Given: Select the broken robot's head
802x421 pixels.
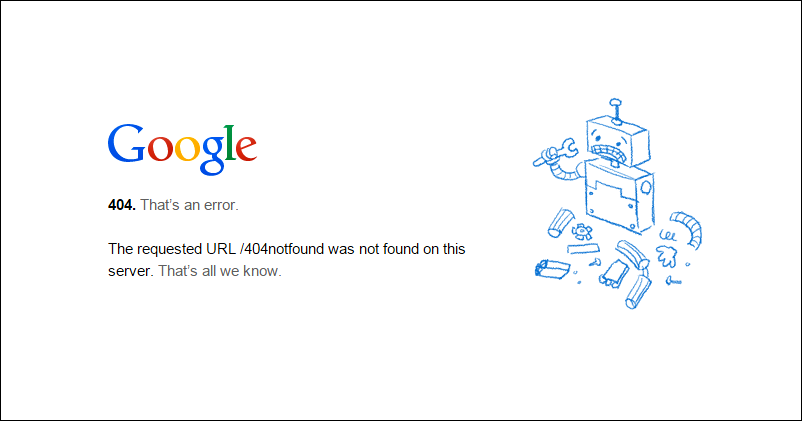Looking at the screenshot, I should 617,140.
